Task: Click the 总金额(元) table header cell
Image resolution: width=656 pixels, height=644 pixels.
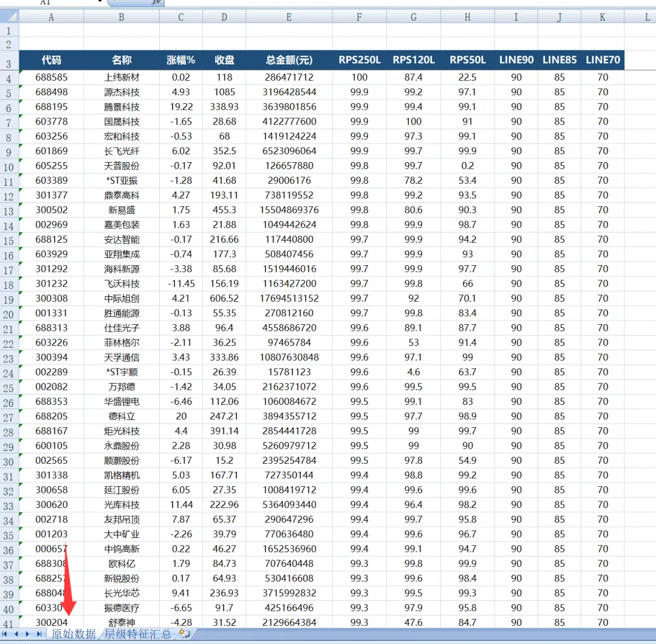Action: (289, 60)
